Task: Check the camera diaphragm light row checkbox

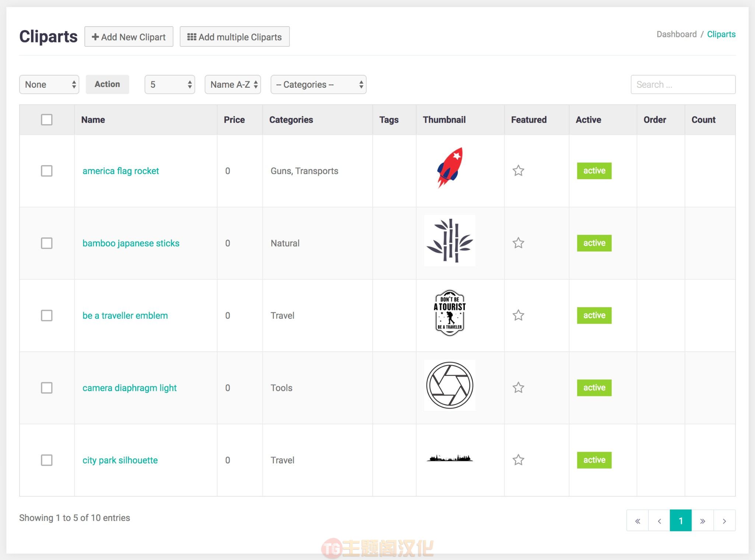Action: click(x=46, y=387)
